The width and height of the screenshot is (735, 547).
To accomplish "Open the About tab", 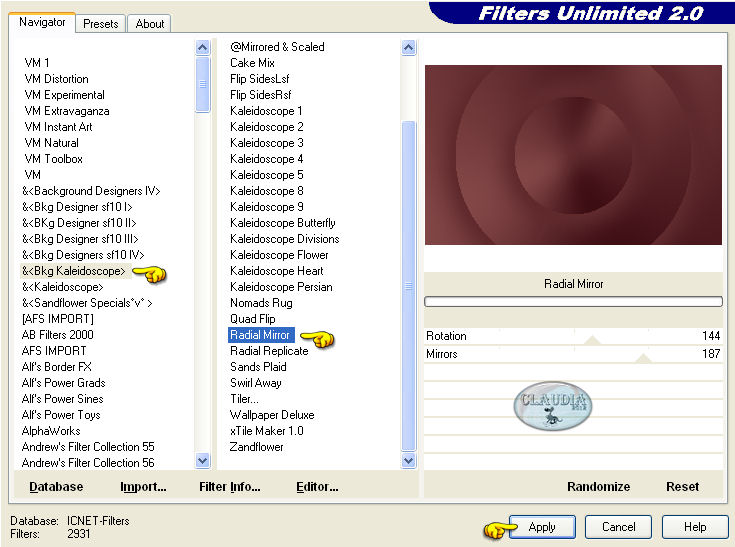I will (x=150, y=23).
